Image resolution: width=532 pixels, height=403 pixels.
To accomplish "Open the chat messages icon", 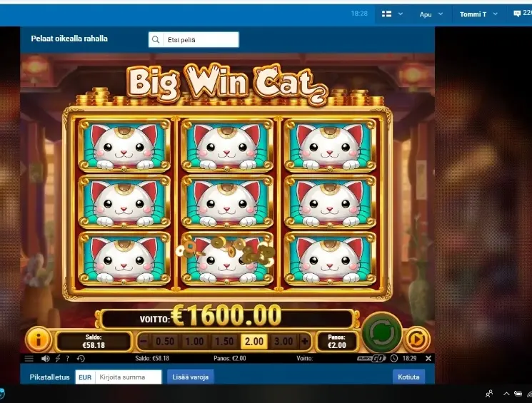I will point(517,14).
